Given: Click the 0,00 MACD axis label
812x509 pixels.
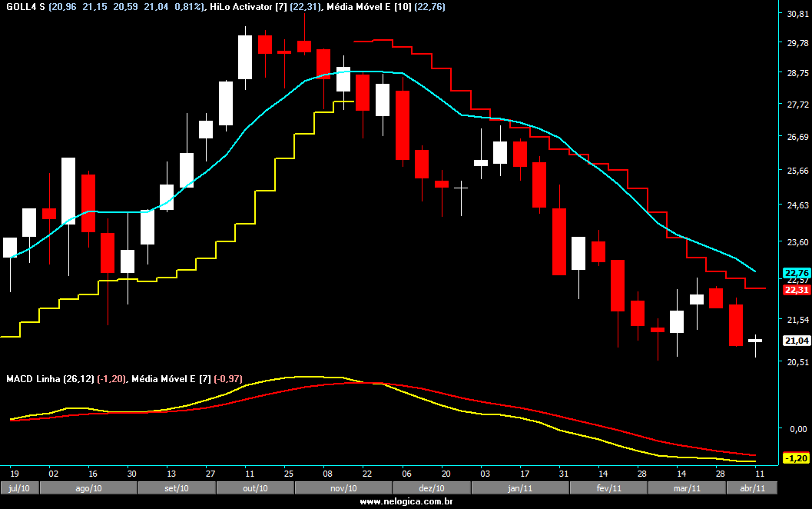Looking at the screenshot, I should tap(798, 429).
